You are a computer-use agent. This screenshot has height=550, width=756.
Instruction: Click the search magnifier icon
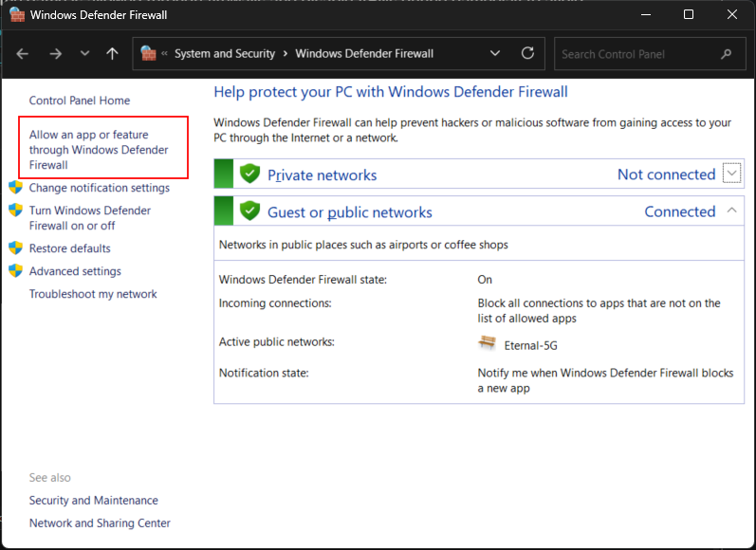727,54
